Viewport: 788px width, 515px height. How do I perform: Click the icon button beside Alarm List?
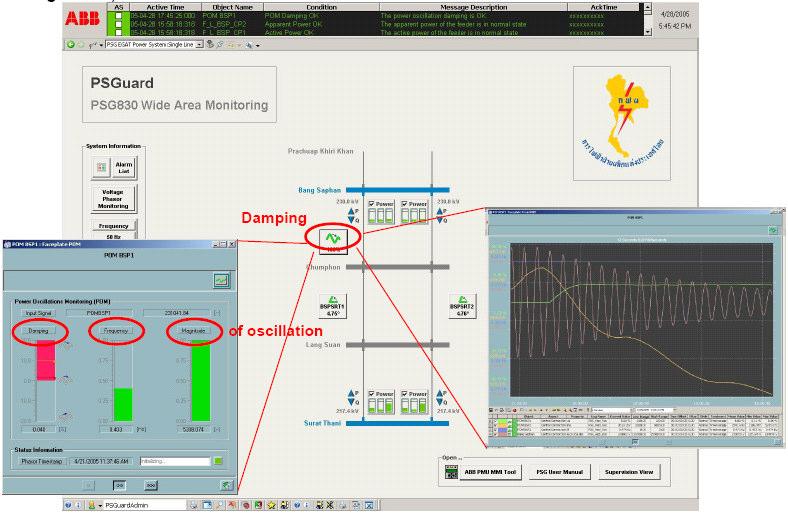click(x=102, y=167)
